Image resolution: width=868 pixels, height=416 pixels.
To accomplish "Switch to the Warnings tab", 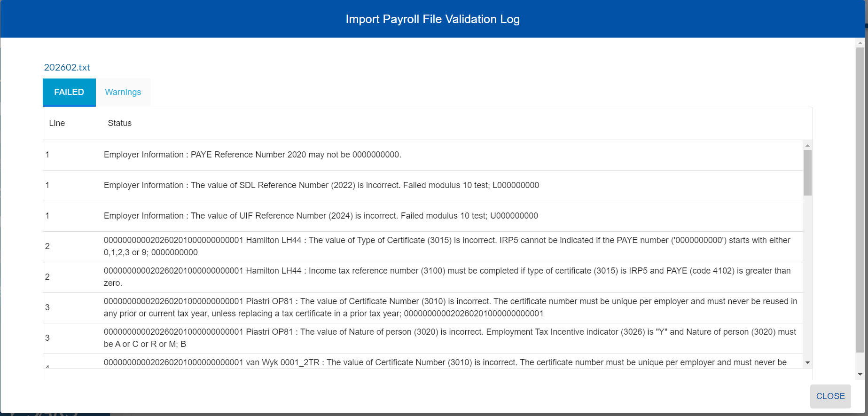I will click(x=123, y=92).
